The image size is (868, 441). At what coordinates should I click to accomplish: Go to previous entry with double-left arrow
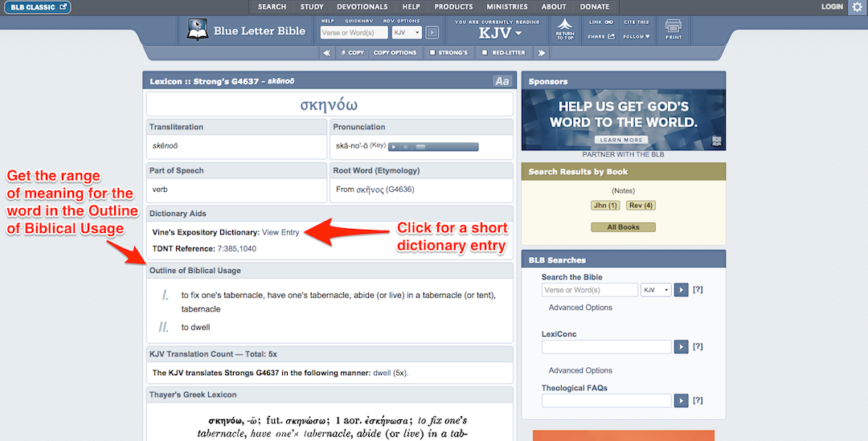pyautogui.click(x=326, y=52)
